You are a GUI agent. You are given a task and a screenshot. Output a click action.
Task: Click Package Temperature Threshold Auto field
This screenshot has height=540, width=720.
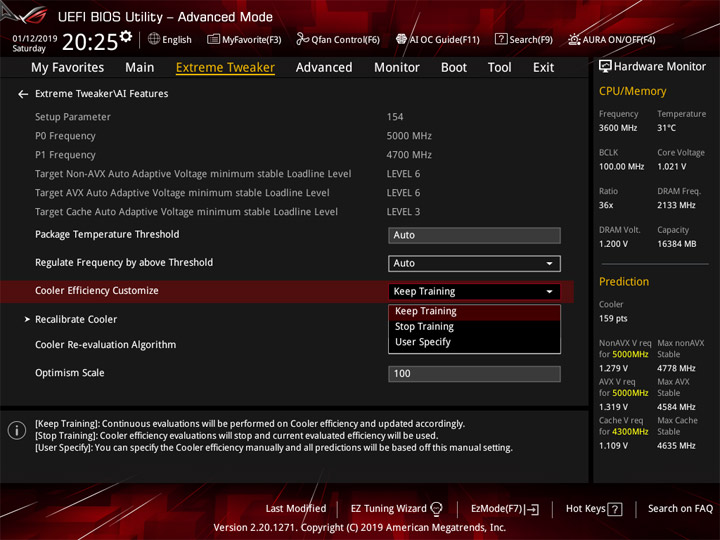(474, 235)
